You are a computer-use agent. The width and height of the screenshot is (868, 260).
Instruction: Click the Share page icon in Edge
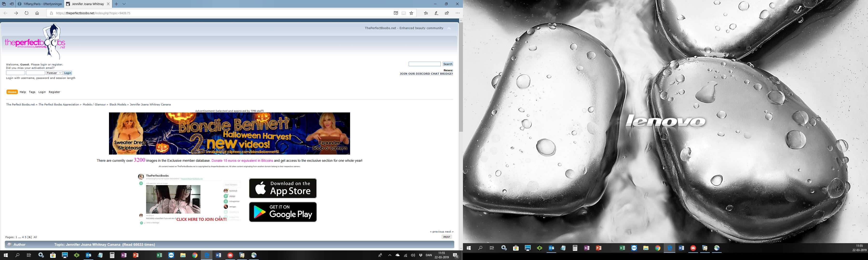tap(447, 13)
